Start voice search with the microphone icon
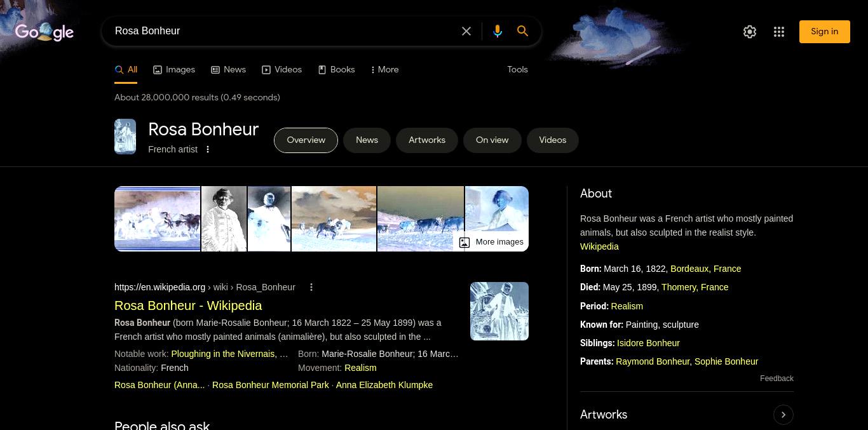This screenshot has height=430, width=868. [498, 31]
